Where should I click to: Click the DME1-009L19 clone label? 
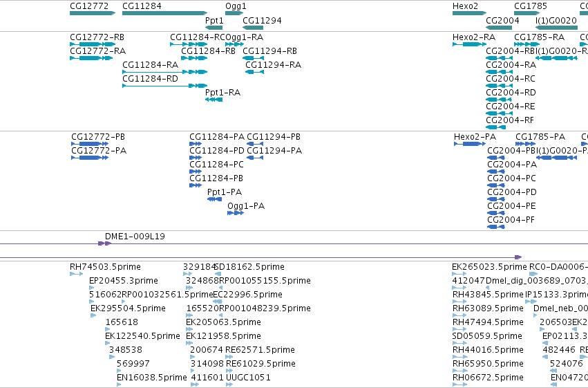pos(135,237)
